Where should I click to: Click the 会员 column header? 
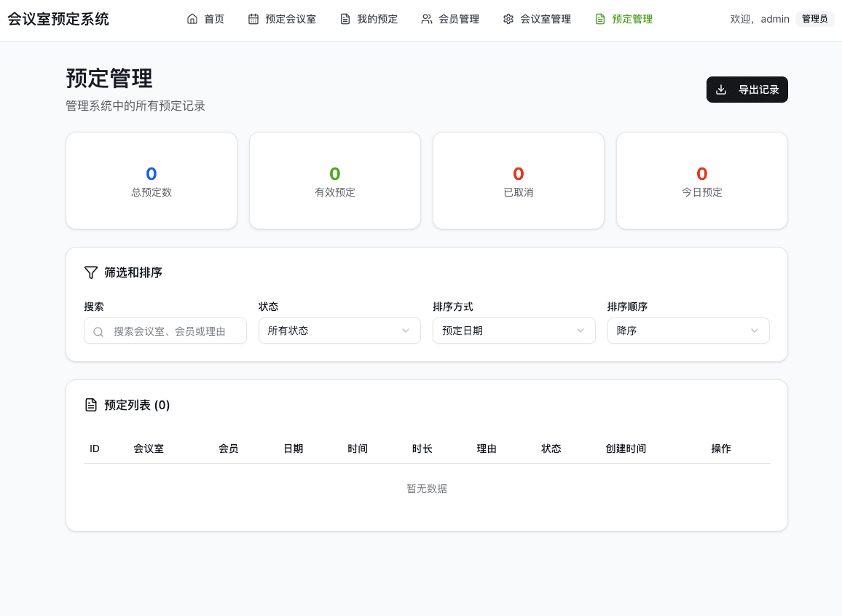pos(229,449)
